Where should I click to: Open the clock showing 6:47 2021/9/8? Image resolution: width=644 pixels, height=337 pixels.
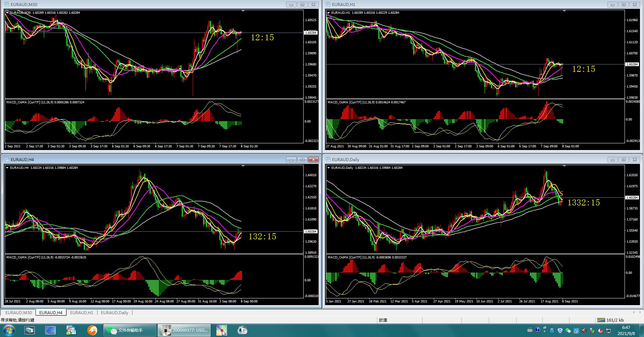coord(626,331)
